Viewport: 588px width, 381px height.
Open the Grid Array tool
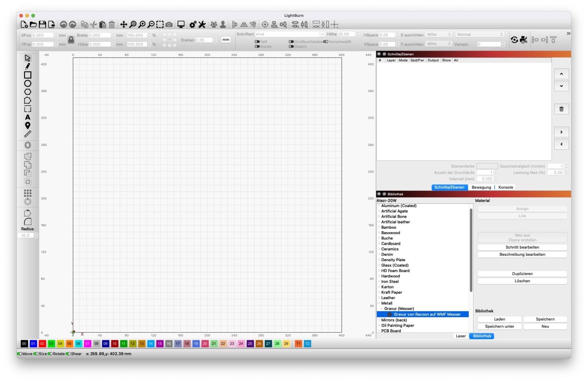tap(28, 193)
